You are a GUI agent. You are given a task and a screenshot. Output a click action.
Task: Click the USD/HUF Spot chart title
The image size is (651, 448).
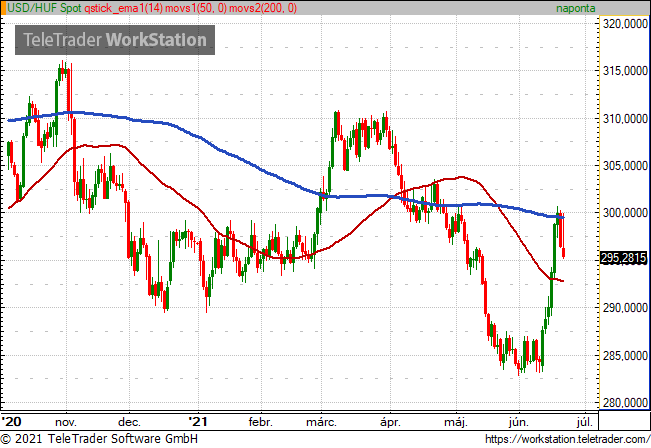44,8
